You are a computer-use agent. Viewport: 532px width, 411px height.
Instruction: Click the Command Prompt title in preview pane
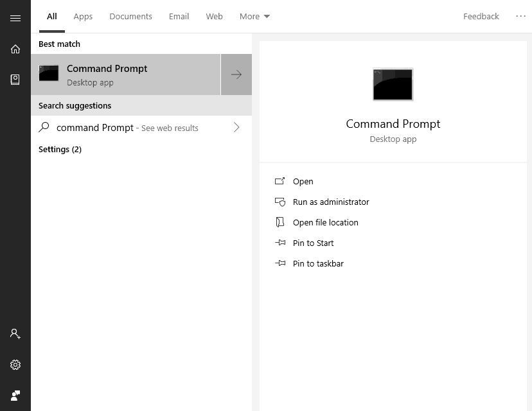pos(393,124)
